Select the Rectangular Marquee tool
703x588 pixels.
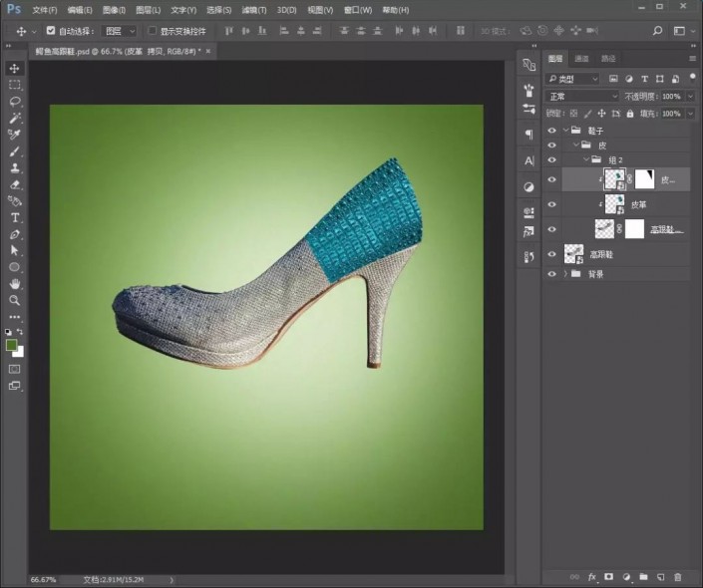(14, 85)
